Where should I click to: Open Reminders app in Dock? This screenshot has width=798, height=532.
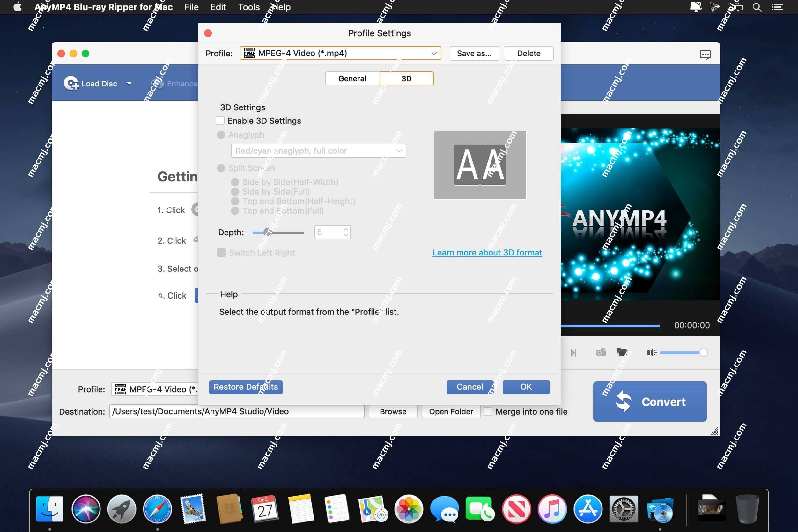click(x=336, y=509)
